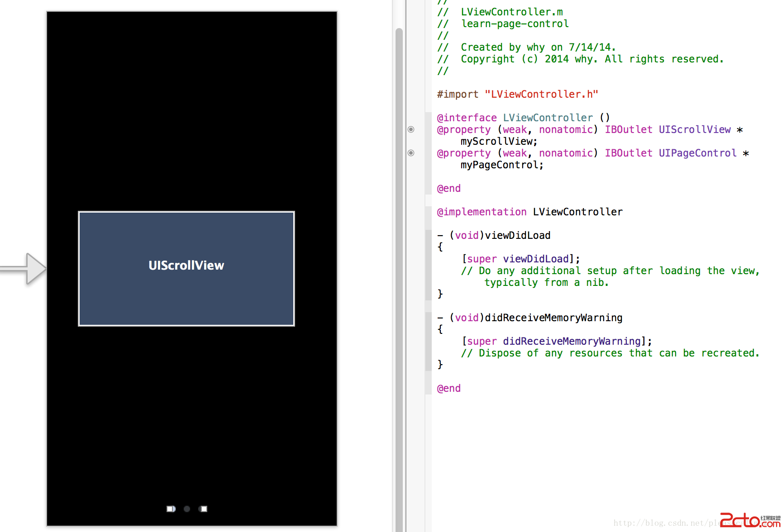Click the middle dot of the page control

coord(187,509)
